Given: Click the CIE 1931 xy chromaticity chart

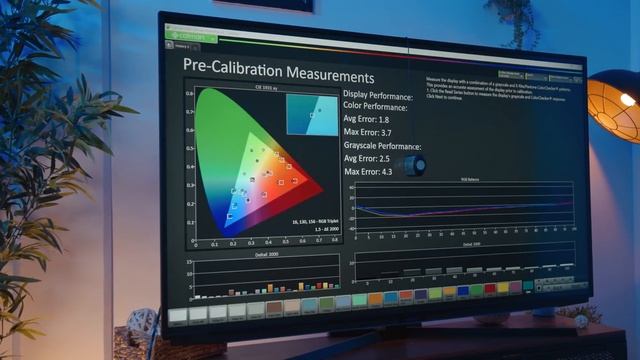Looking at the screenshot, I should (264, 165).
